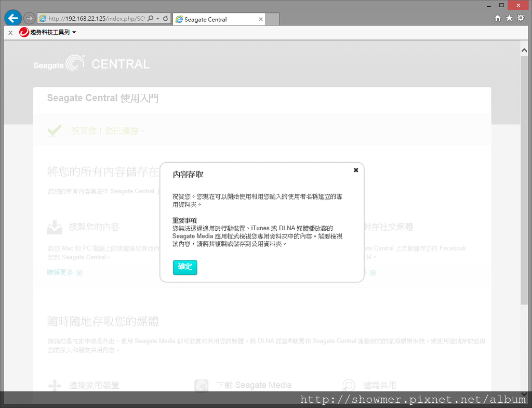532x408 pixels.
Task: Click the Seagate Central logo
Action: click(91, 63)
